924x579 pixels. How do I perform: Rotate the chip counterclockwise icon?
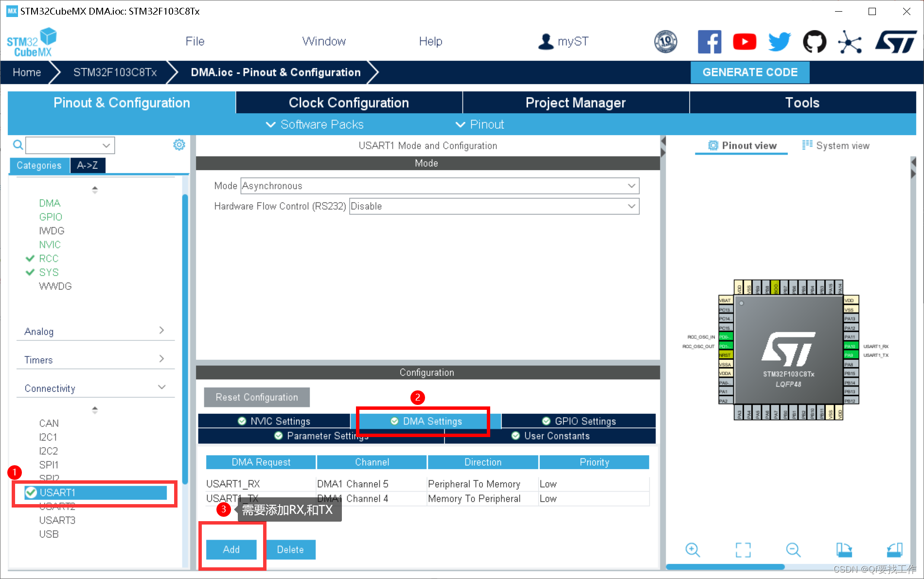[x=894, y=550]
